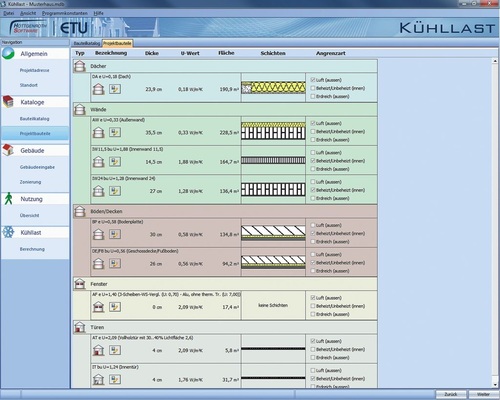
Task: Open edit icon for IT Innentür row
Action: point(115,380)
